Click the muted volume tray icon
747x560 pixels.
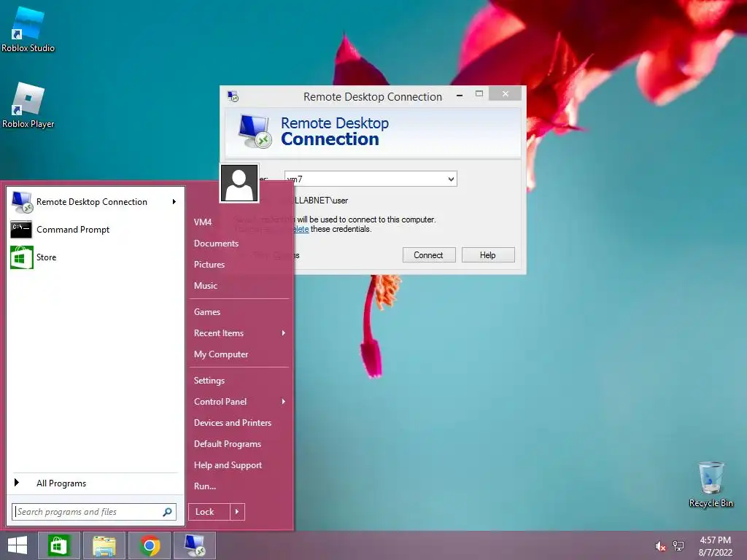tap(660, 546)
